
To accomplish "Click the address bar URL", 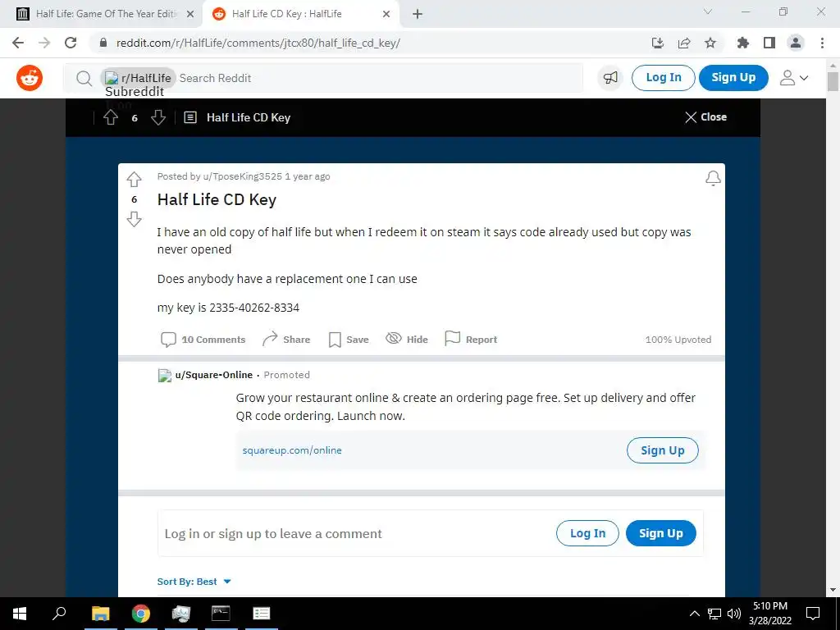I will click(258, 43).
